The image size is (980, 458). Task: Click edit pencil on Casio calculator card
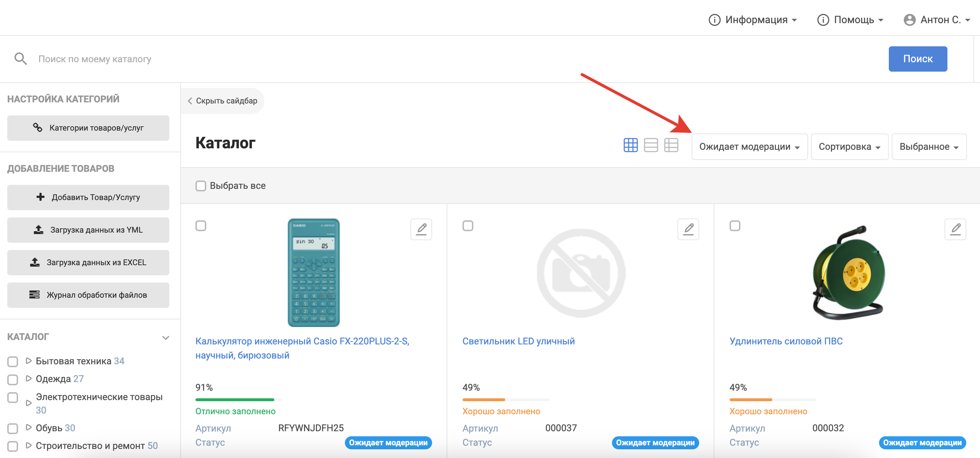(421, 229)
